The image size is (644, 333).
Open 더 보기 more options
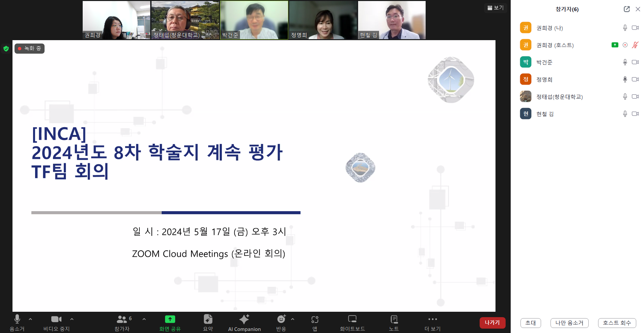point(432,323)
